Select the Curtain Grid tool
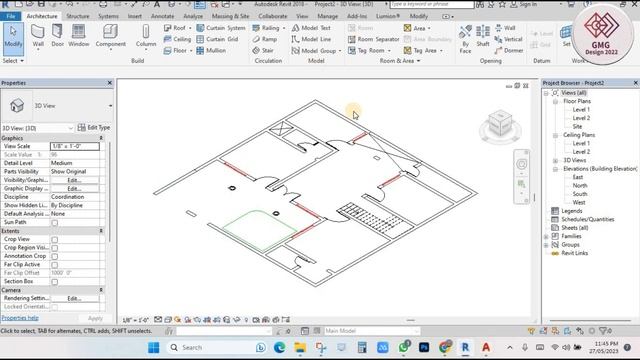The image size is (640, 360). click(217, 39)
